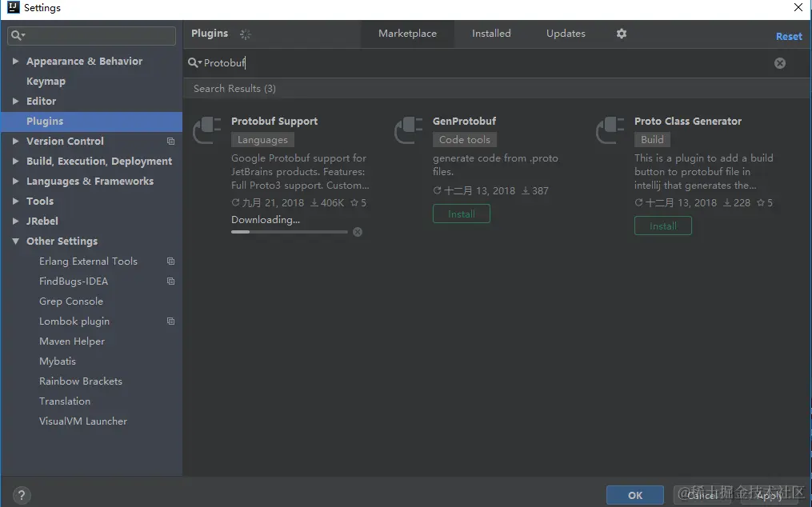
Task: Expand the Editor settings node
Action: coord(15,101)
